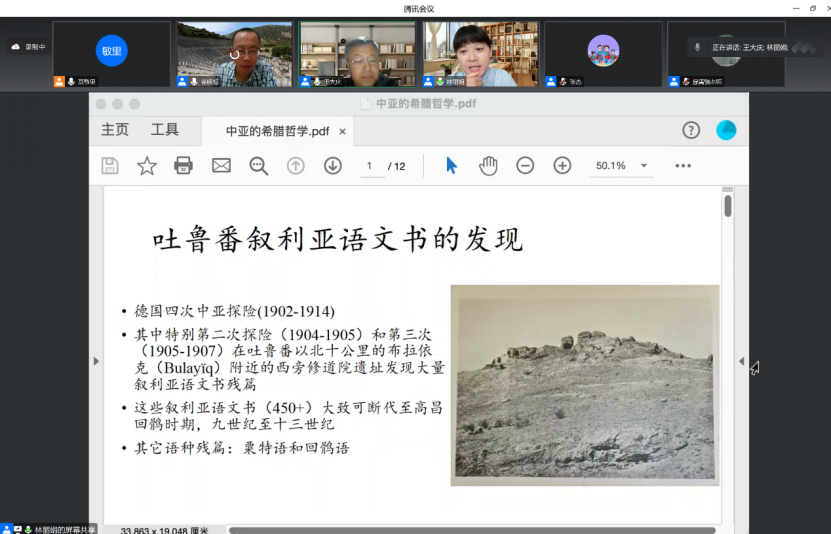Open the 工具 tab
831x534 pixels.
[165, 130]
